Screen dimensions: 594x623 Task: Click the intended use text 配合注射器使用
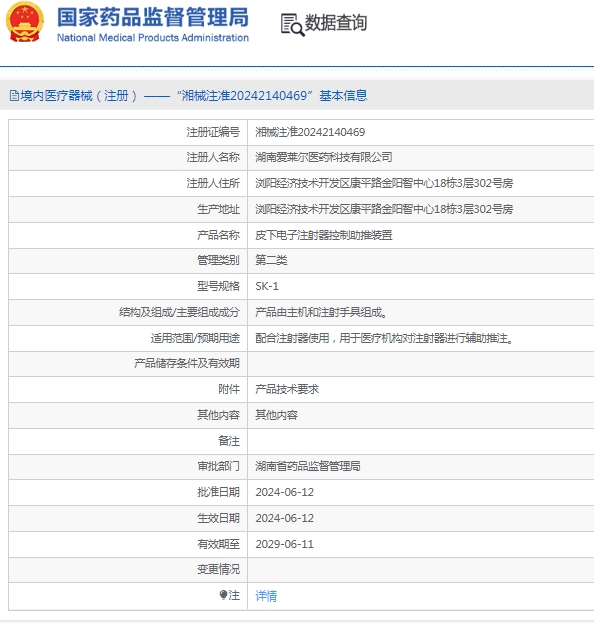coord(385,338)
